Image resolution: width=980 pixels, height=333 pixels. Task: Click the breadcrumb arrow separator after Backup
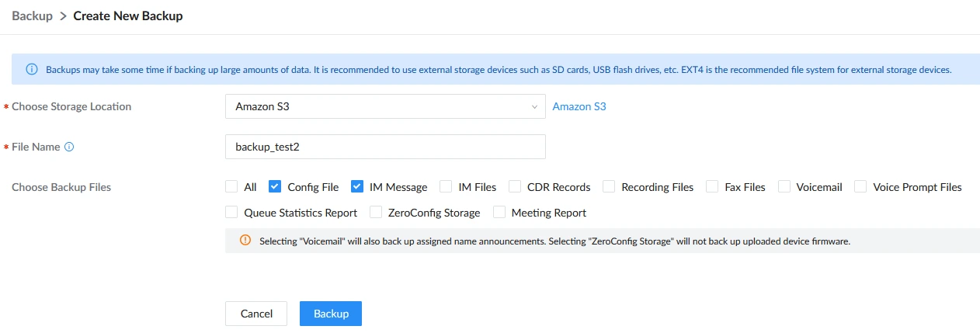63,16
